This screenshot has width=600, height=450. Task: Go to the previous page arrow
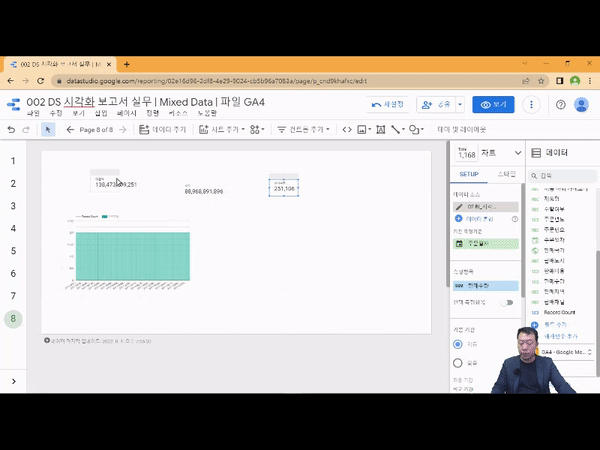tap(71, 129)
